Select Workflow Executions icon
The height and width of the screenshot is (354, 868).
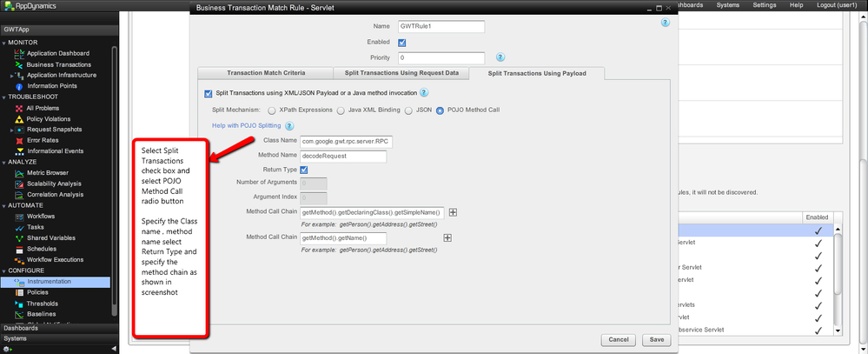(19, 260)
